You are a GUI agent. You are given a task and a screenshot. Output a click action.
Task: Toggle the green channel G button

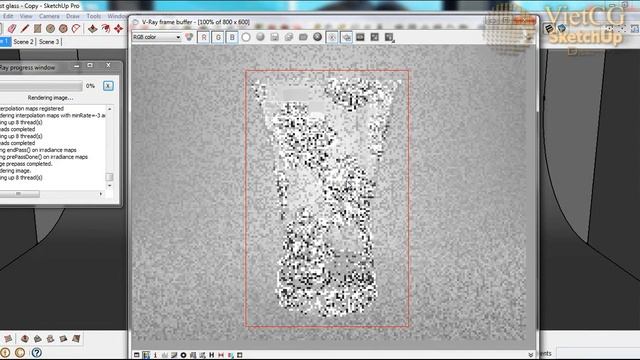click(218, 37)
